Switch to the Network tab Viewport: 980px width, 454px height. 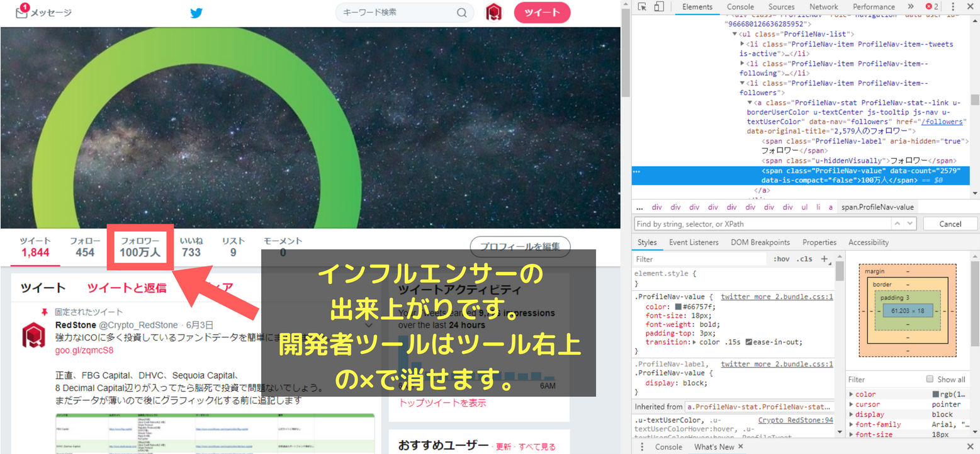pos(823,7)
